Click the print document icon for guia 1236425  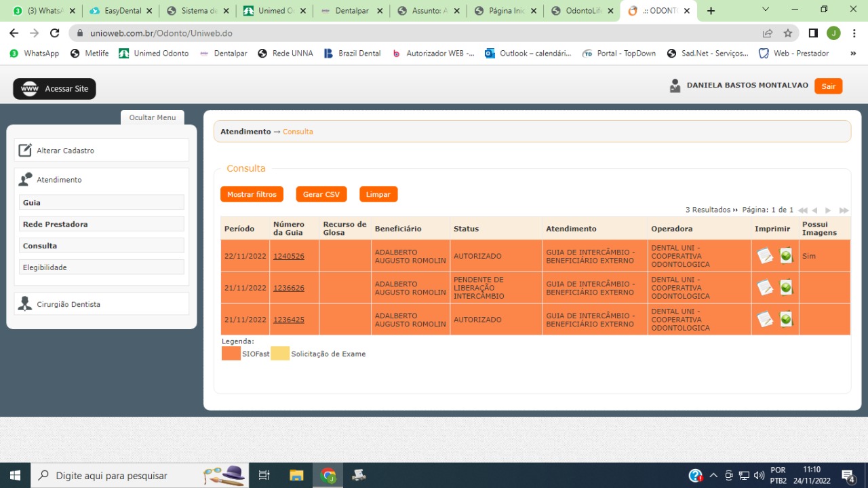point(765,319)
